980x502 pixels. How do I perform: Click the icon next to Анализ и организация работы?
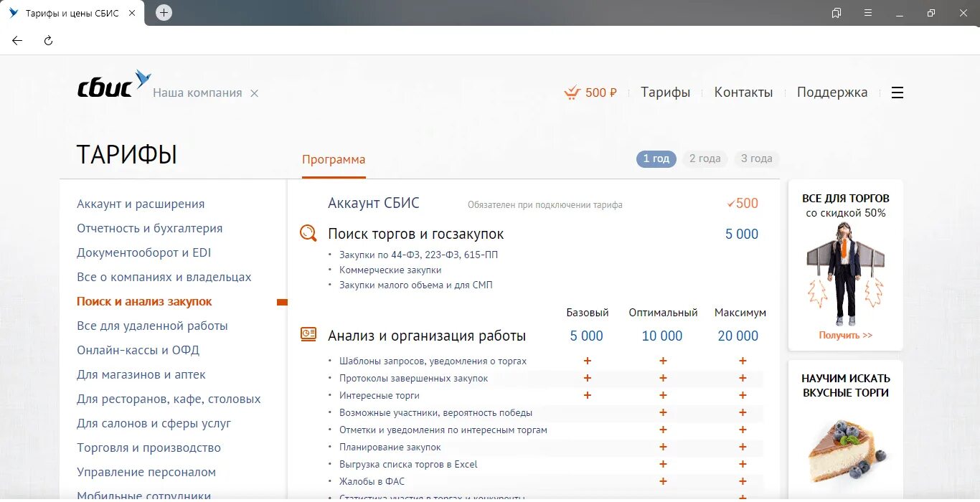[308, 334]
